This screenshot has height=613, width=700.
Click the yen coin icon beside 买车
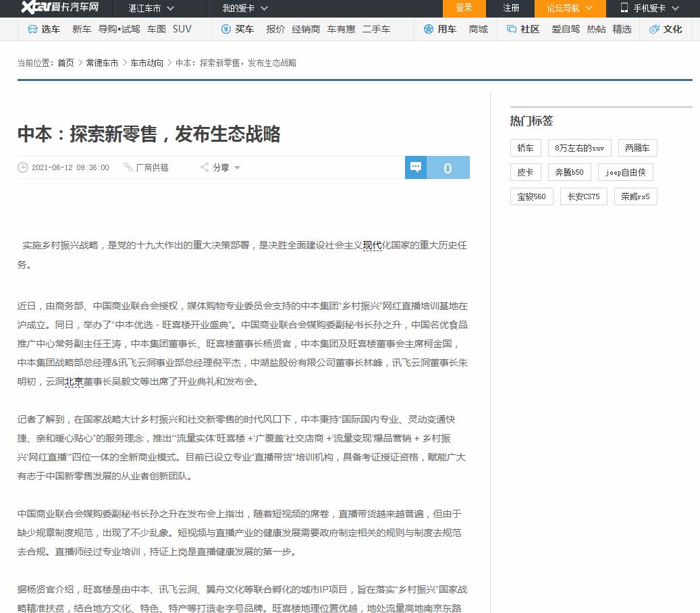[x=226, y=30]
